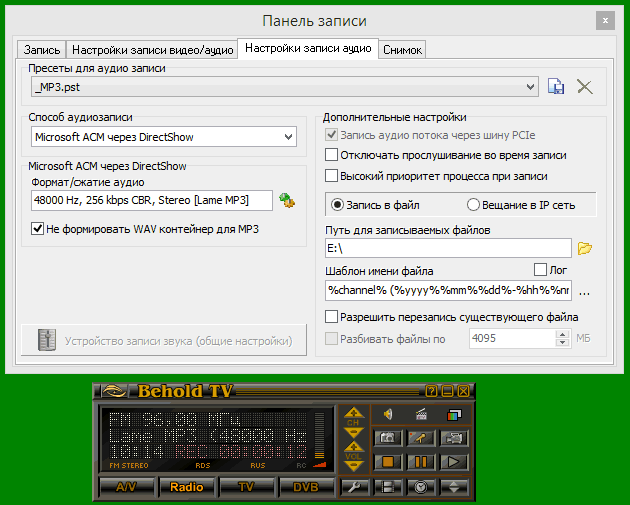
Task: Open scheduler clock button
Action: click(421, 487)
